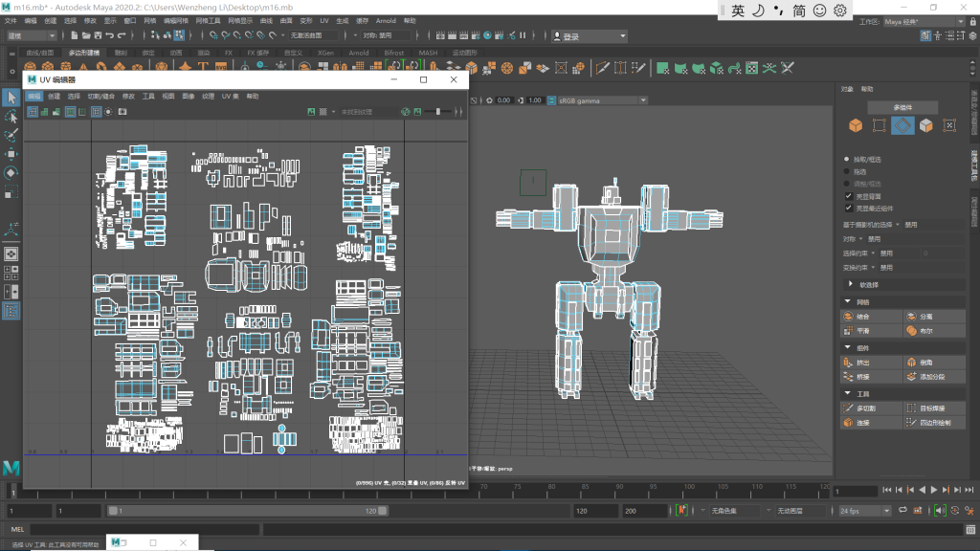Choose the Lasso Select tool in toolbox
This screenshot has height=551, width=980.
[11, 117]
